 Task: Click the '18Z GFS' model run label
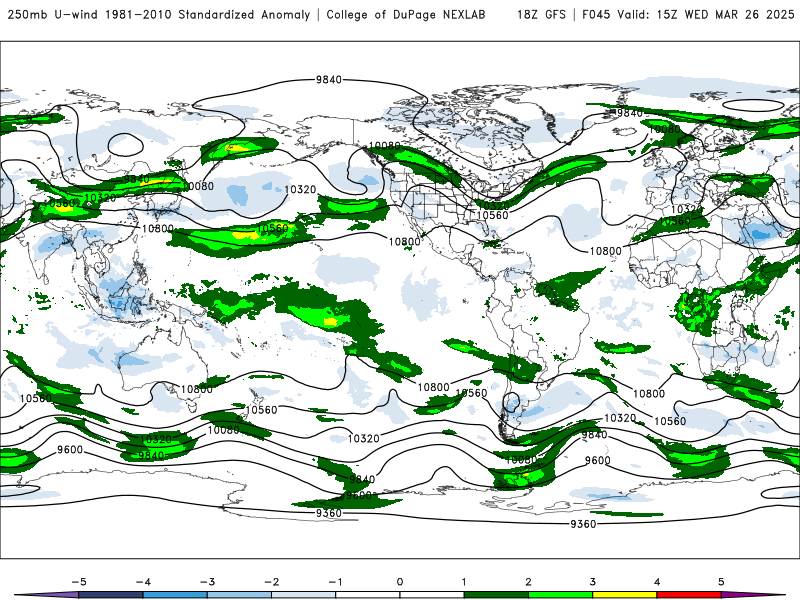(x=541, y=14)
